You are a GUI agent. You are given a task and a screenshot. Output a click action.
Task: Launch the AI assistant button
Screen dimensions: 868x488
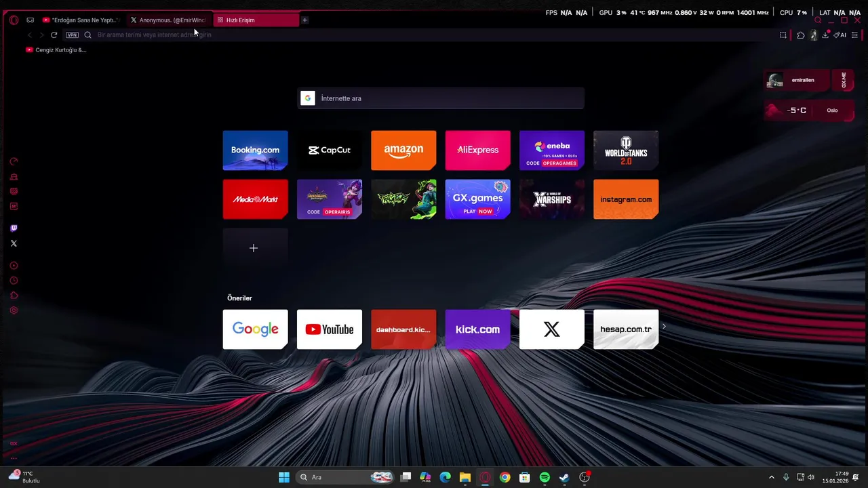coord(840,35)
